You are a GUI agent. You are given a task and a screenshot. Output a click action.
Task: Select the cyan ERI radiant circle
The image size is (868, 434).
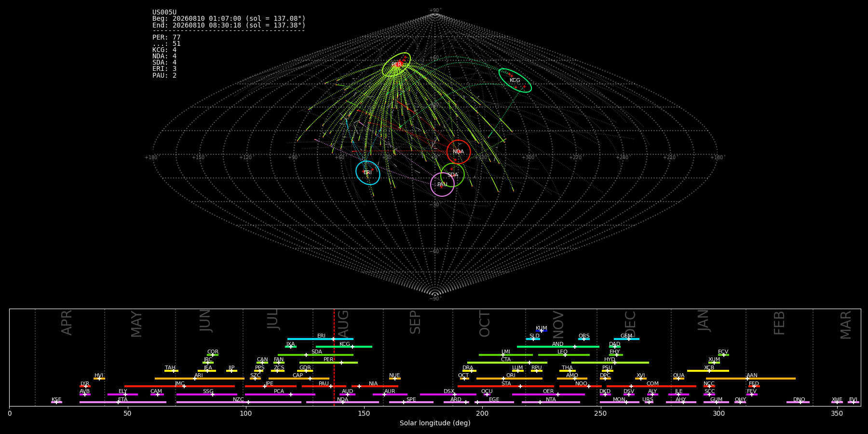coord(368,173)
